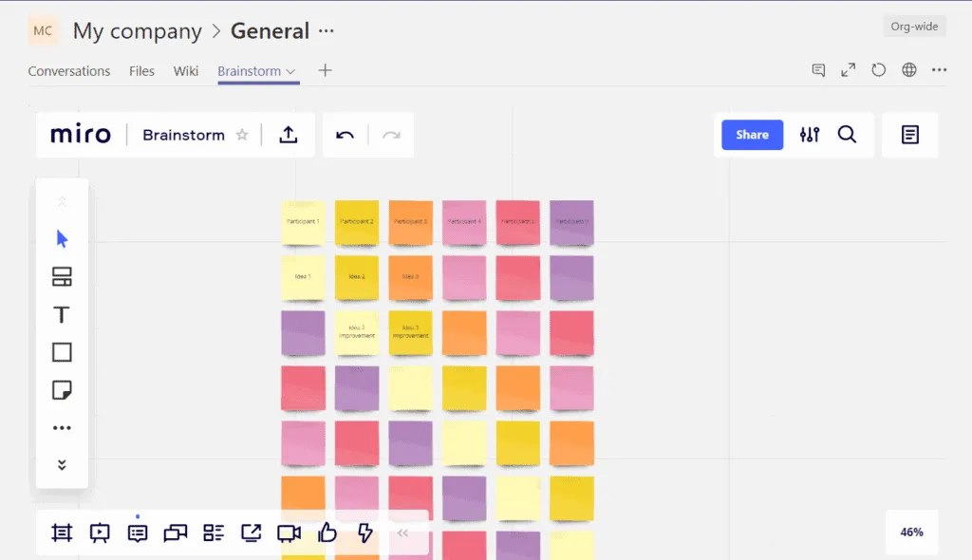Select the Shape tool
This screenshot has width=972, height=560.
[61, 352]
